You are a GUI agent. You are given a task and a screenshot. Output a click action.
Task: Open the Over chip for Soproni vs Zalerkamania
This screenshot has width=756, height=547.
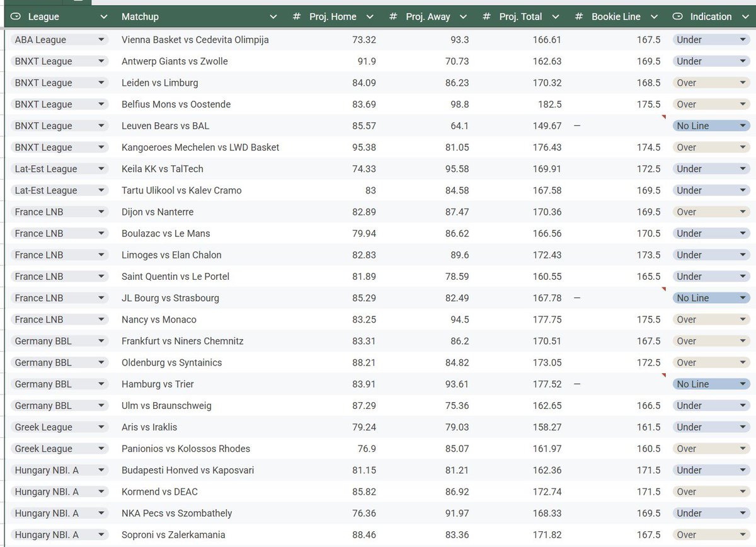(x=711, y=534)
